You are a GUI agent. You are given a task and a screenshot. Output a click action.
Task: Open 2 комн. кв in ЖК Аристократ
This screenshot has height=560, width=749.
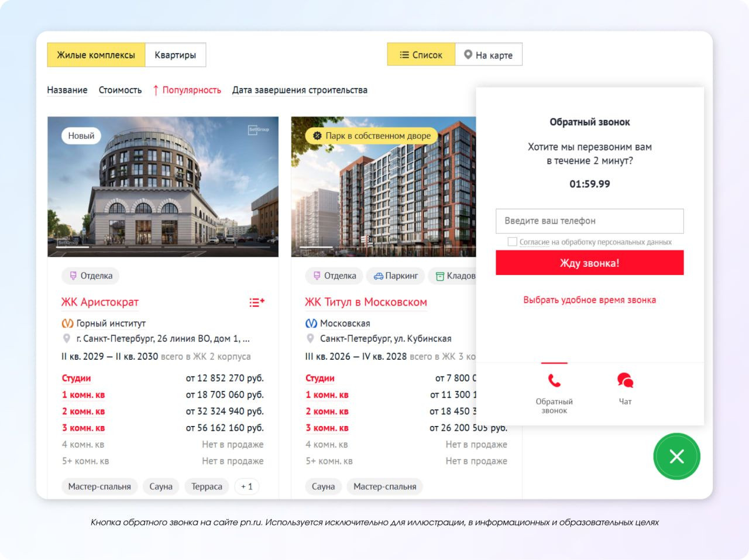[83, 411]
